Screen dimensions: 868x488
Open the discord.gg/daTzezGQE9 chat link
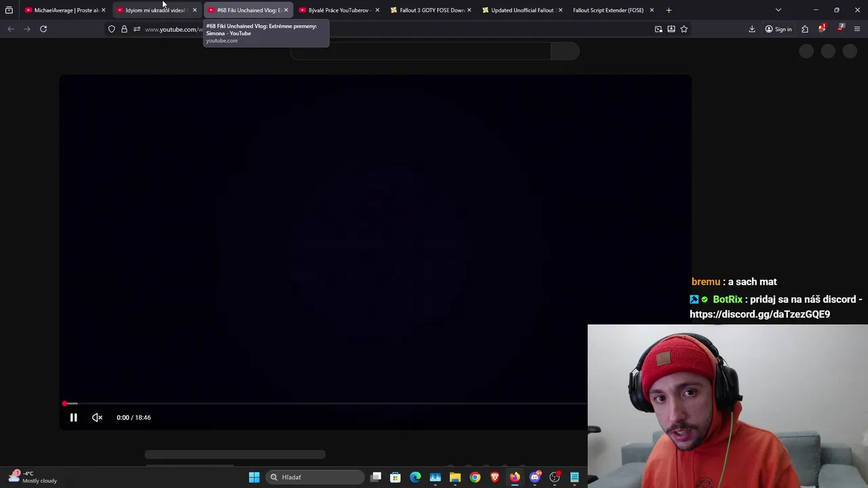(x=759, y=314)
